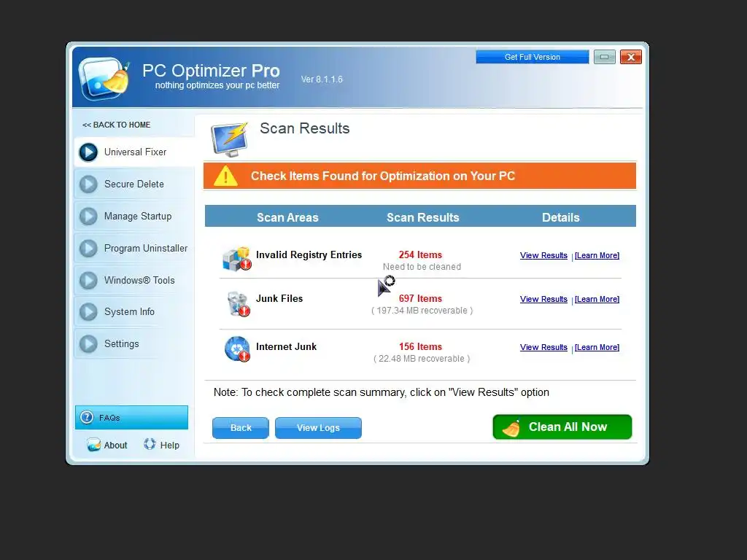Minimize the PC Optimizer Pro window
This screenshot has height=560, width=747.
point(605,57)
